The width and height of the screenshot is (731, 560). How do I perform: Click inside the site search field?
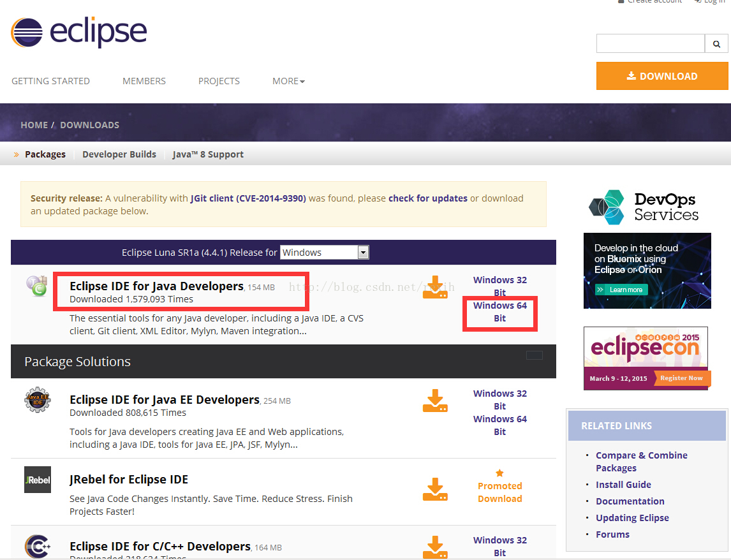651,44
